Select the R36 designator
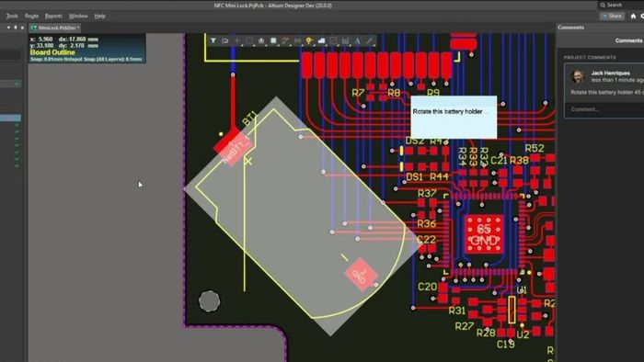This screenshot has height=362, width=644. pyautogui.click(x=426, y=224)
